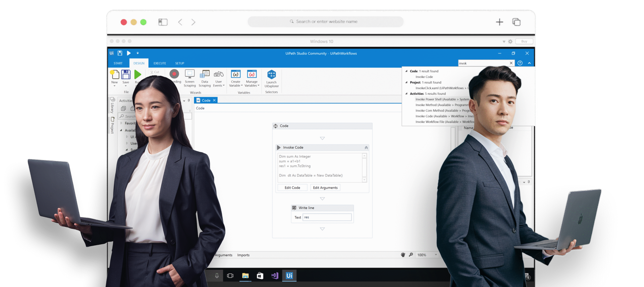The image size is (644, 287).
Task: Click the Write line Text field
Action: [x=327, y=217]
